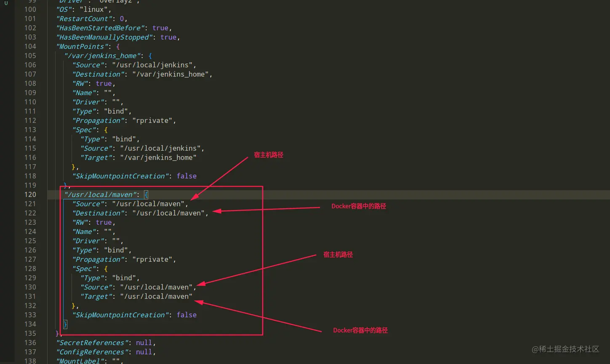Click the "Source" key on line 121
The height and width of the screenshot is (364, 610).
88,204
